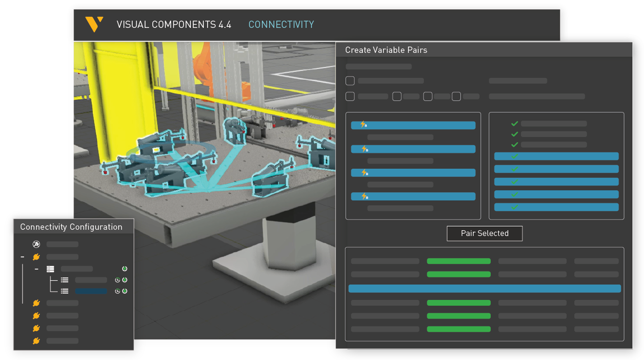Select the last orange plug icon in the tree

point(36,341)
